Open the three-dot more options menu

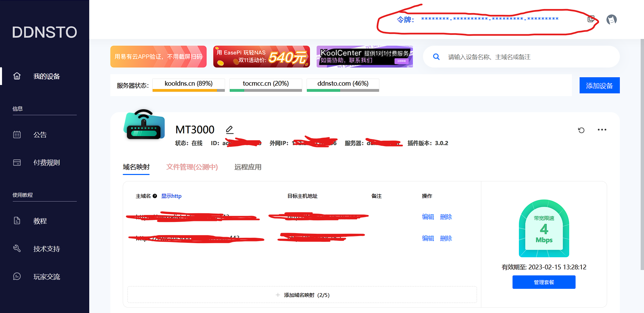click(602, 130)
